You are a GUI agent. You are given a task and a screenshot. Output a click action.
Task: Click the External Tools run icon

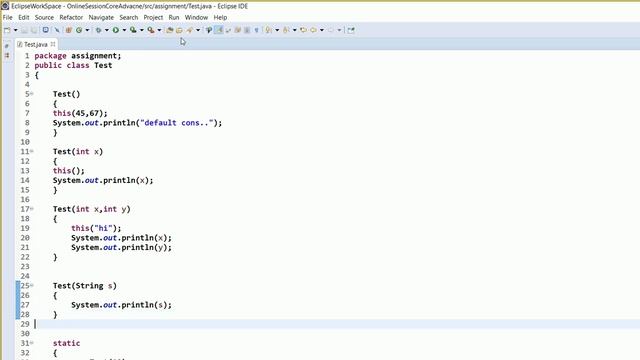pos(151,30)
